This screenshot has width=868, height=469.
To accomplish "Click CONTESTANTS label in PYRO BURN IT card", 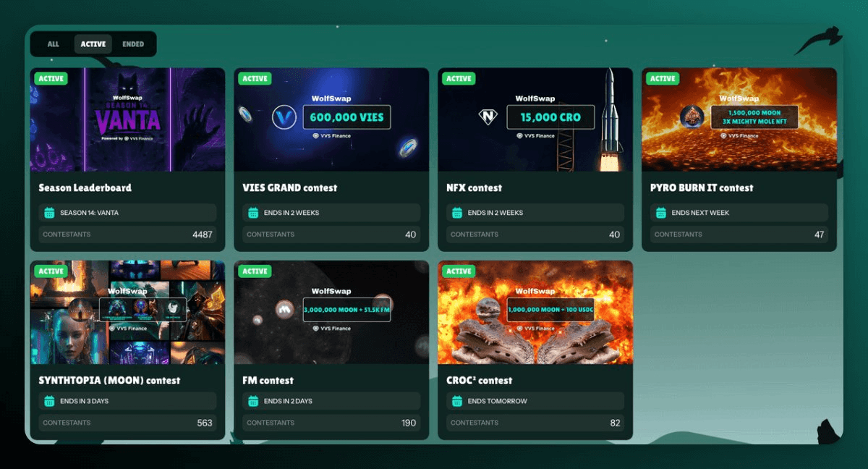I will click(678, 234).
